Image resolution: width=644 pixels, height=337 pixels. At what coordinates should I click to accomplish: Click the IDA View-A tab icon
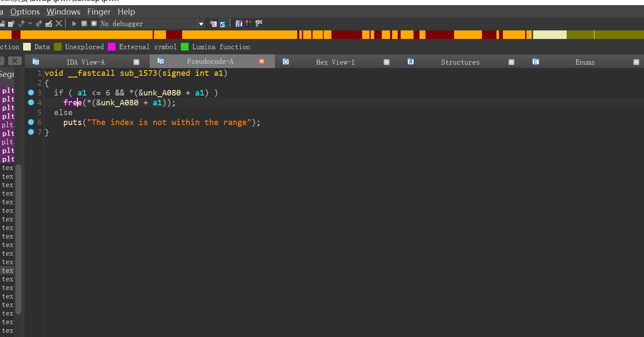point(36,62)
